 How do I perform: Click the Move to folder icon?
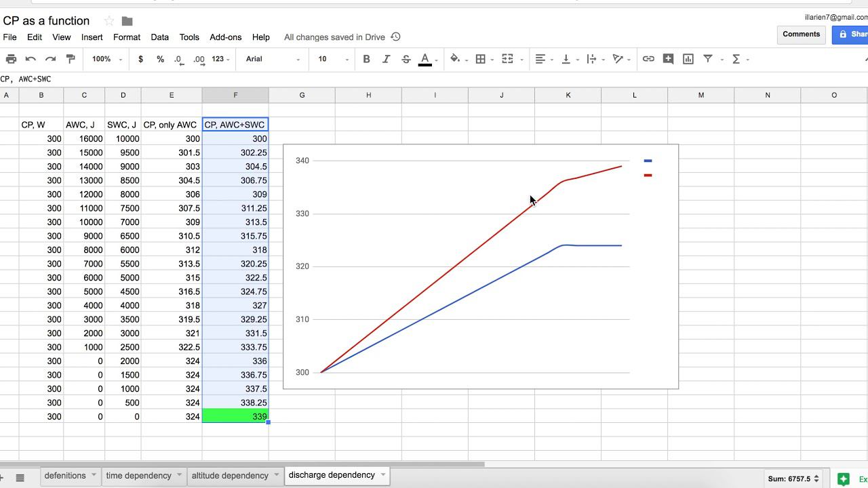tap(127, 21)
